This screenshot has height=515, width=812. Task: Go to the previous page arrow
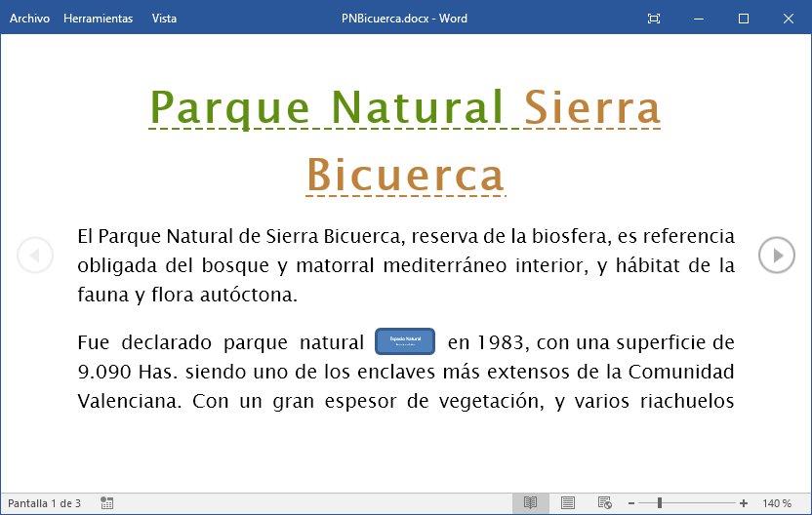point(35,256)
